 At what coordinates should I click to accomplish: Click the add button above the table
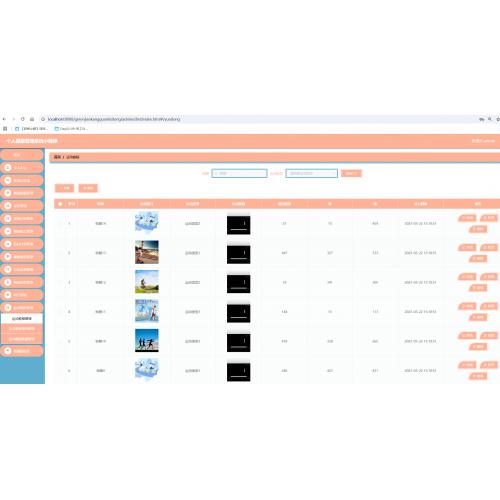[x=64, y=188]
